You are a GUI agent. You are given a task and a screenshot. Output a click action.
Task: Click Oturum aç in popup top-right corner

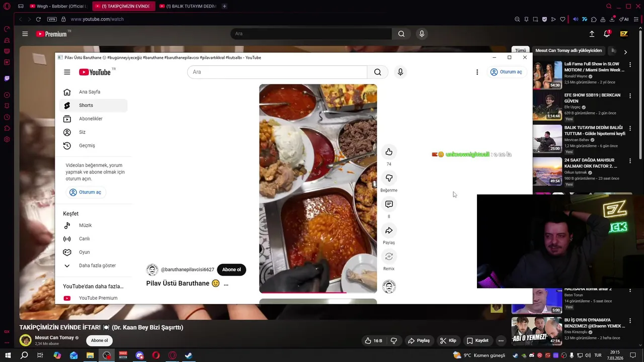506,72
